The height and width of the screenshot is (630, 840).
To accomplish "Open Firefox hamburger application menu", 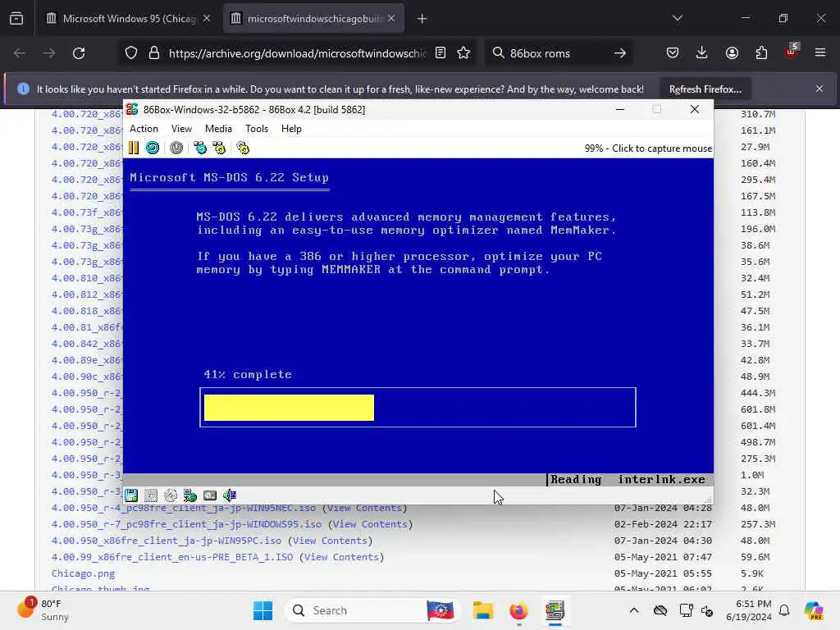I will click(x=820, y=53).
